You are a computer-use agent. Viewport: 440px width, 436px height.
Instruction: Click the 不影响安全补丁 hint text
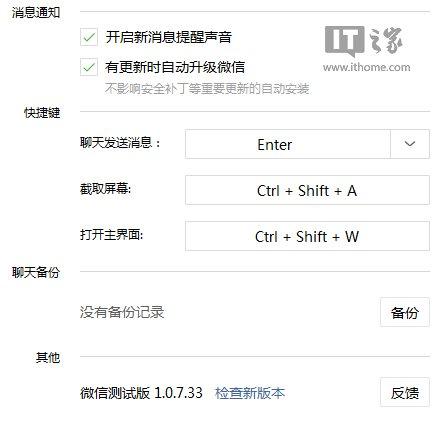click(207, 89)
